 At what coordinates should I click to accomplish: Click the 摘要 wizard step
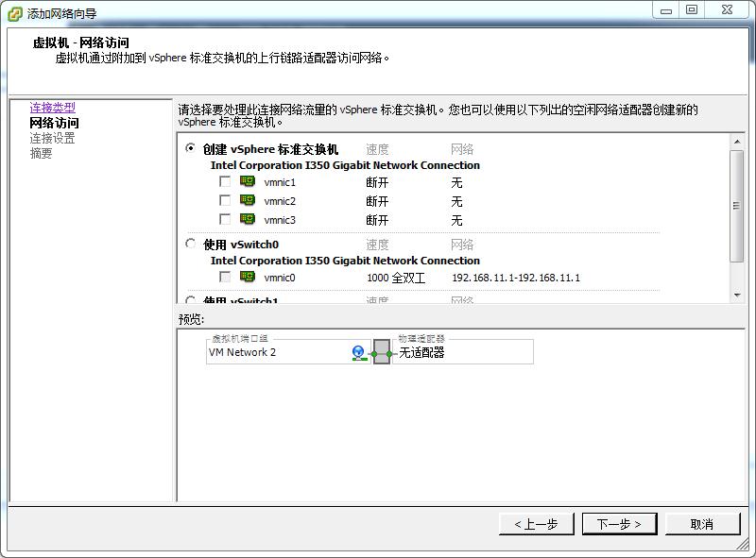click(41, 153)
